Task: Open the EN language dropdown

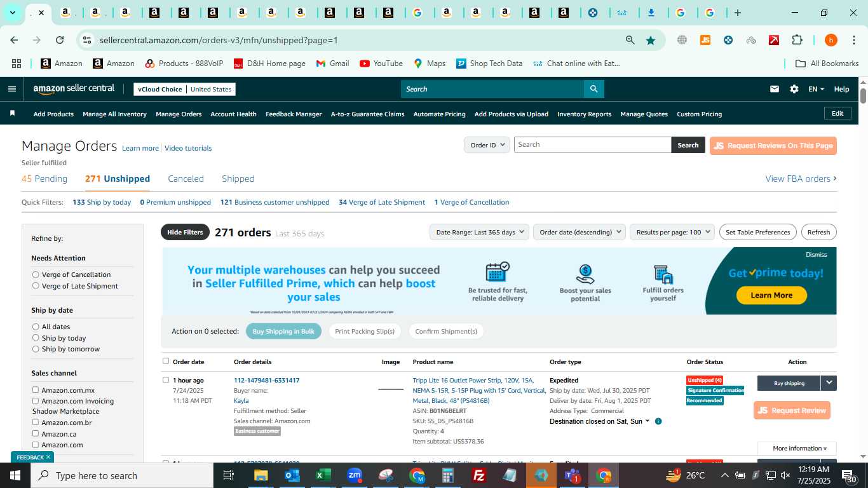Action: click(x=816, y=89)
